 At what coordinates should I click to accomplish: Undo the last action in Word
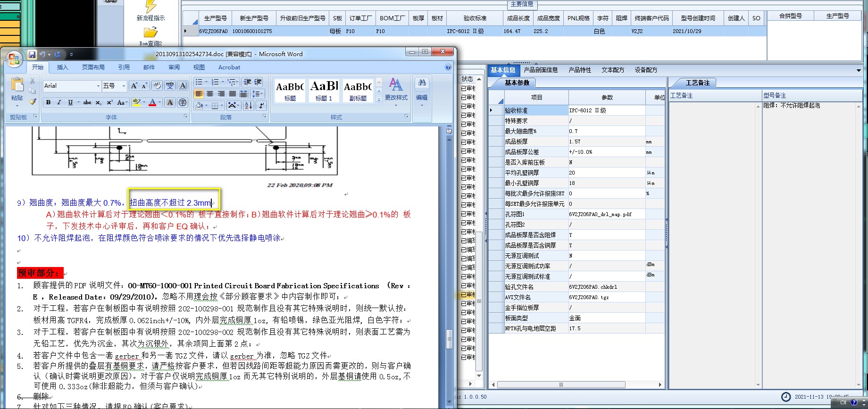pyautogui.click(x=42, y=54)
